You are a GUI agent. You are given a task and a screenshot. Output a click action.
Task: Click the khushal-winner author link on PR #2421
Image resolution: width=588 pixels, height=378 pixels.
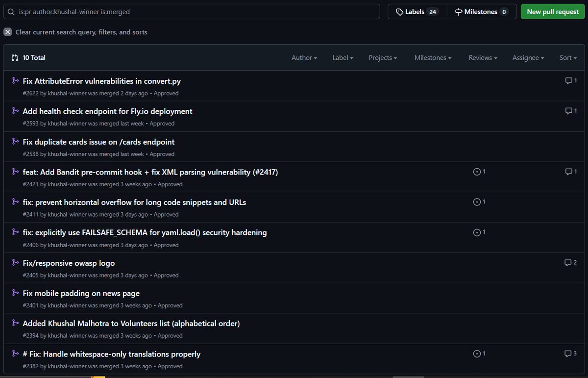67,184
